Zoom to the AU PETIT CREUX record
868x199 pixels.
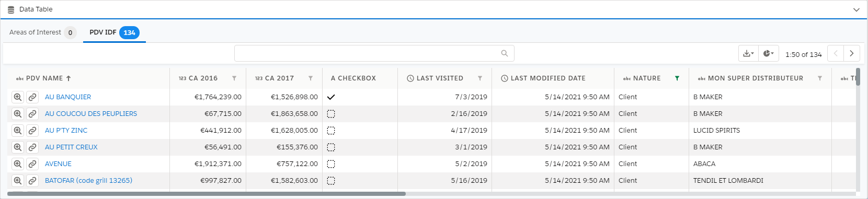pyautogui.click(x=18, y=147)
